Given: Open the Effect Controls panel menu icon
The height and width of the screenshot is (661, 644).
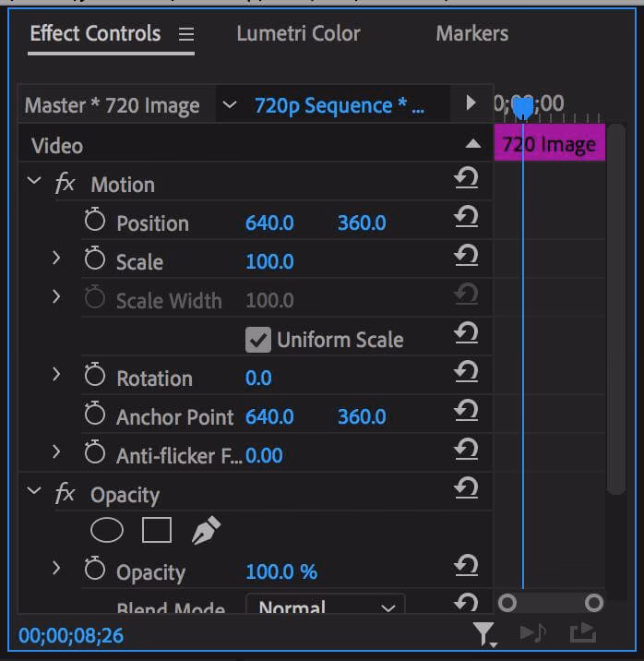Looking at the screenshot, I should (x=186, y=34).
